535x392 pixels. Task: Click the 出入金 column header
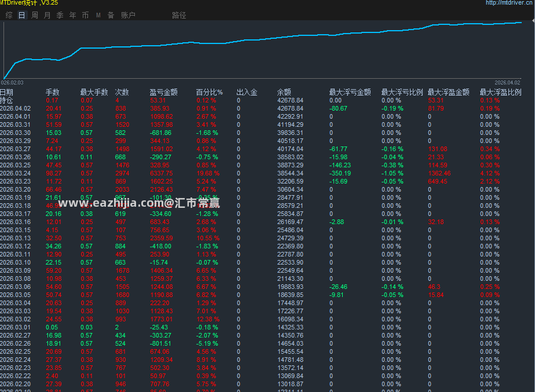247,92
